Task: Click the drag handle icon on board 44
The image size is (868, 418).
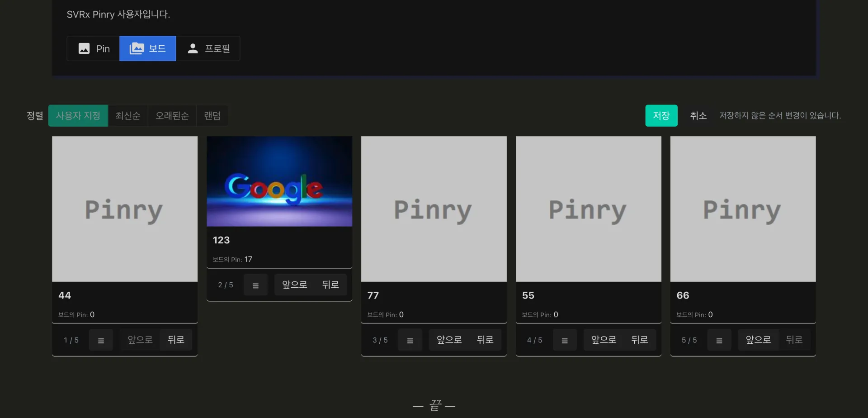Action: coord(101,340)
